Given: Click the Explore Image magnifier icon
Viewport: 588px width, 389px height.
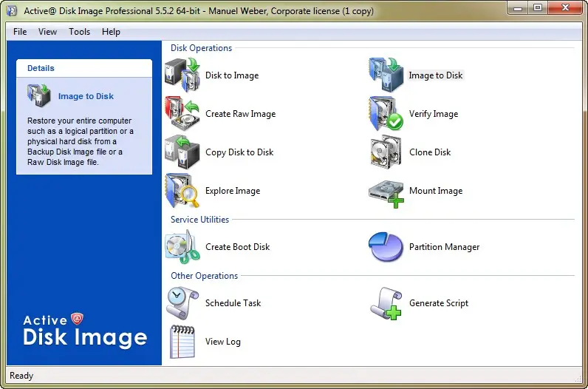Looking at the screenshot, I should [x=182, y=190].
